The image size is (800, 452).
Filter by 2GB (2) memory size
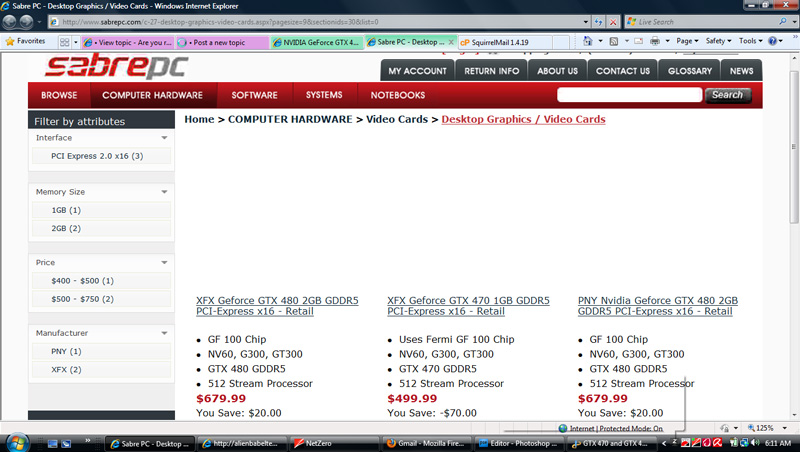tap(101, 229)
